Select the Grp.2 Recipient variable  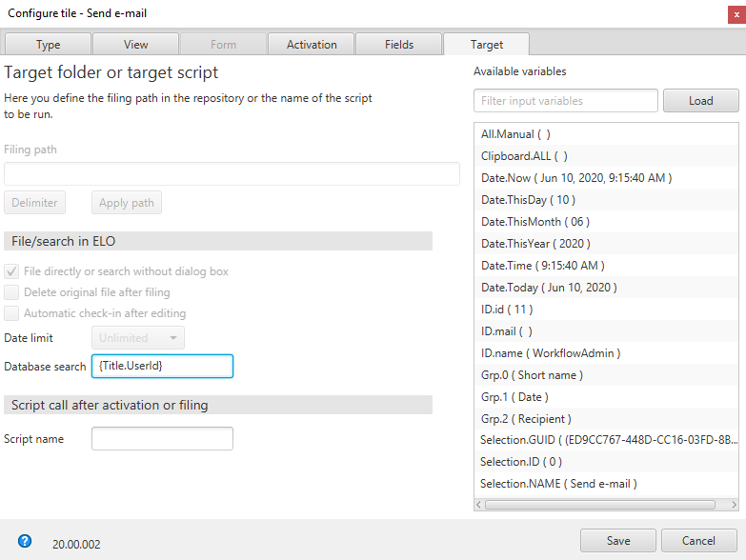pos(526,419)
